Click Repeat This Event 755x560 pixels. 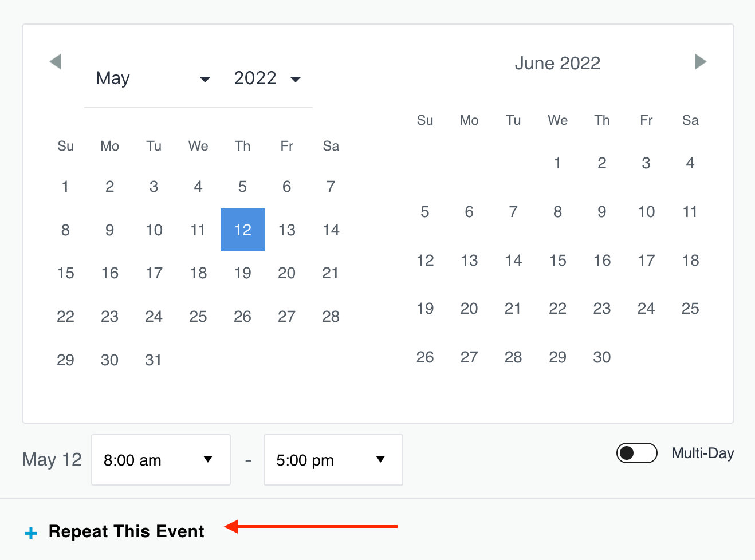(x=126, y=531)
